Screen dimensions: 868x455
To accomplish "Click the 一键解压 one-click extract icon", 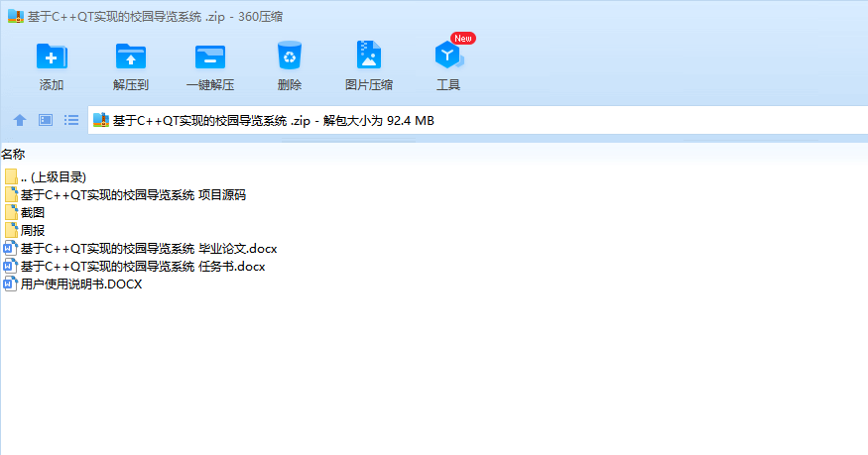I will coord(210,57).
